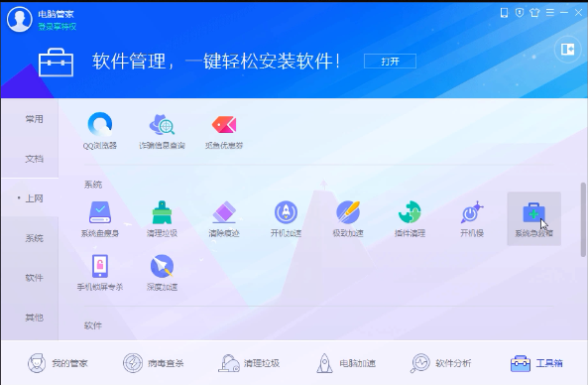588x385 pixels.
Task: Go to 工具箱 toolbox section
Action: tap(536, 363)
